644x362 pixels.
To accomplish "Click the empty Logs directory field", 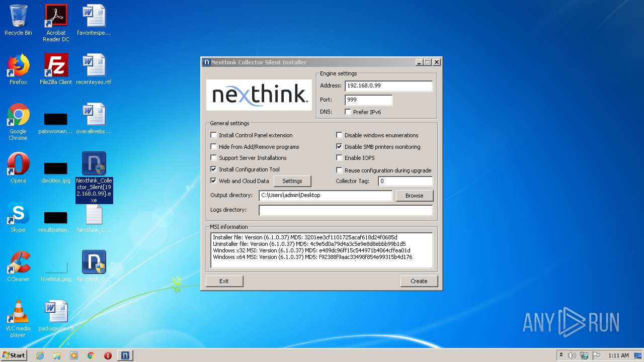I will [346, 210].
